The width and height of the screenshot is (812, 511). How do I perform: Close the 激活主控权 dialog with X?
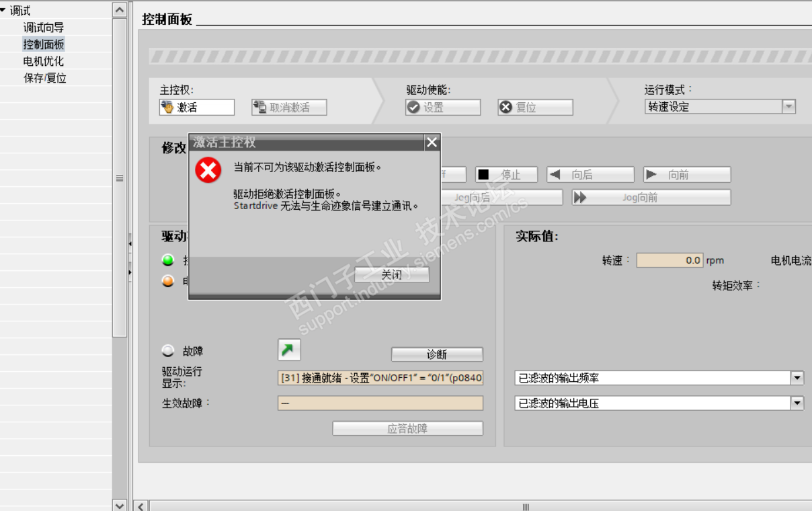click(x=432, y=142)
